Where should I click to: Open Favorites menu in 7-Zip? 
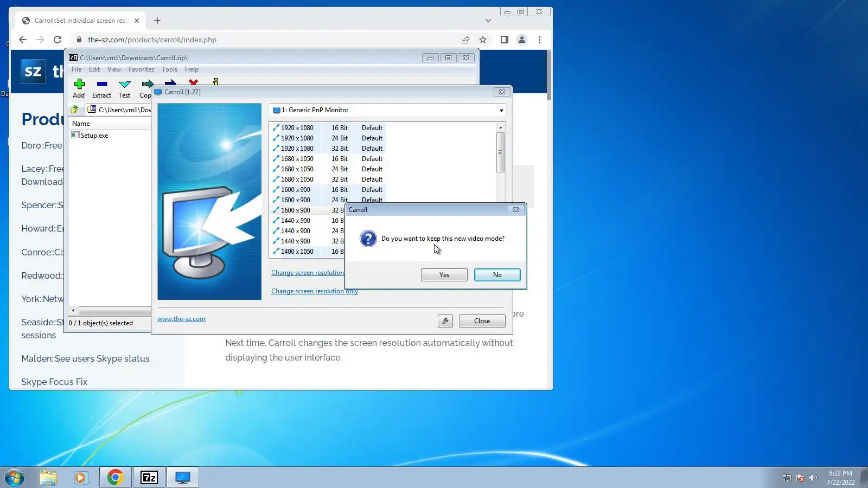pyautogui.click(x=141, y=69)
